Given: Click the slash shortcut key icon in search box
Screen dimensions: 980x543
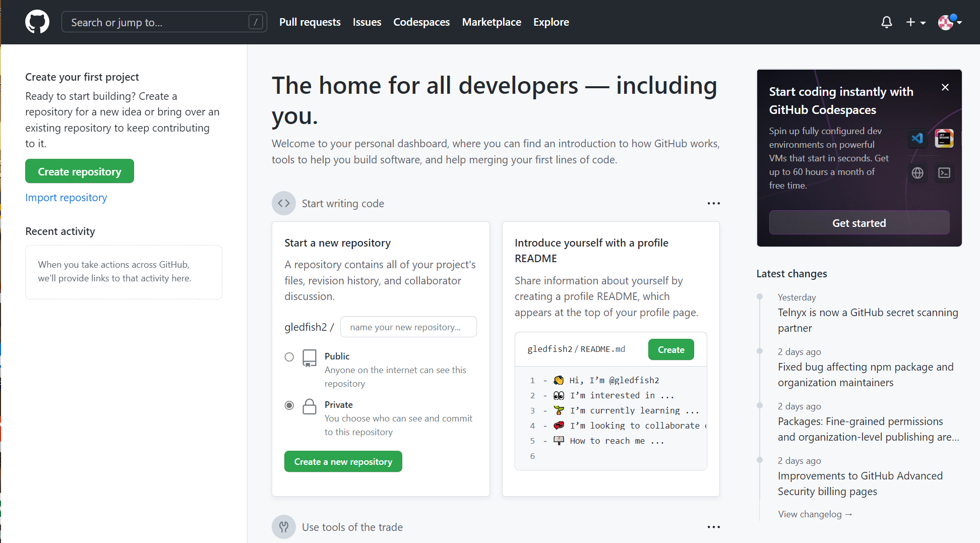Looking at the screenshot, I should point(256,22).
